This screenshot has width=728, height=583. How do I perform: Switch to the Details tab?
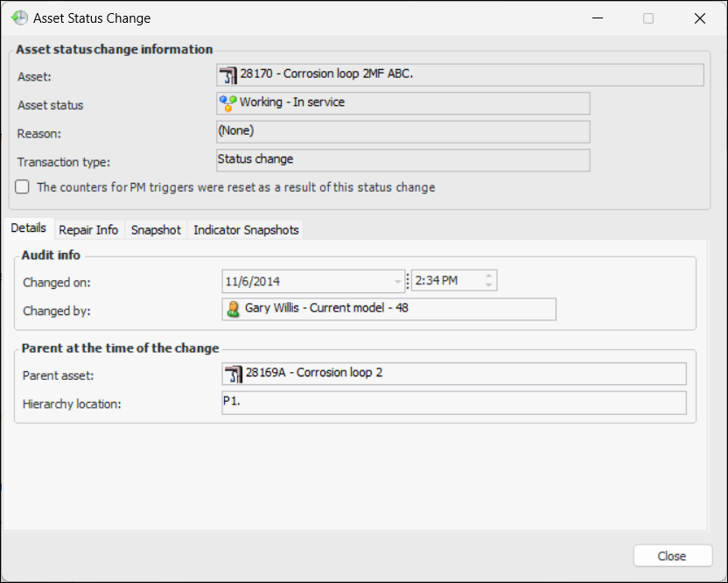(x=28, y=228)
